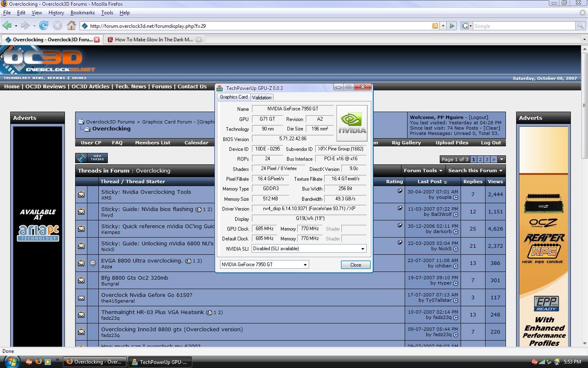
Task: Click the browser vertical scrollbar thumb
Action: pyautogui.click(x=584, y=105)
